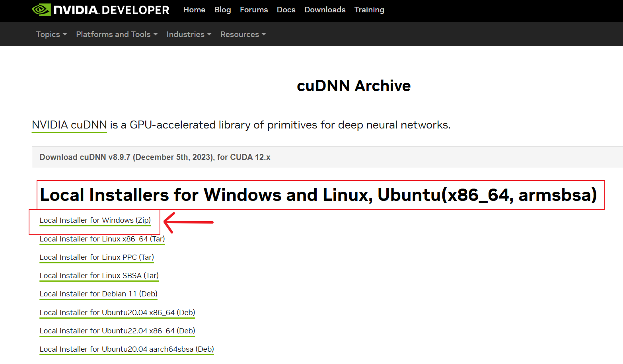This screenshot has width=623, height=364.
Task: Expand Platforms and Tools dropdown
Action: 117,35
